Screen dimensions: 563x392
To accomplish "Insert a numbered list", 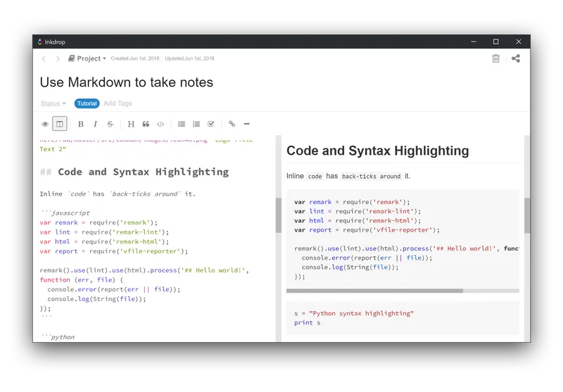I will tap(196, 124).
